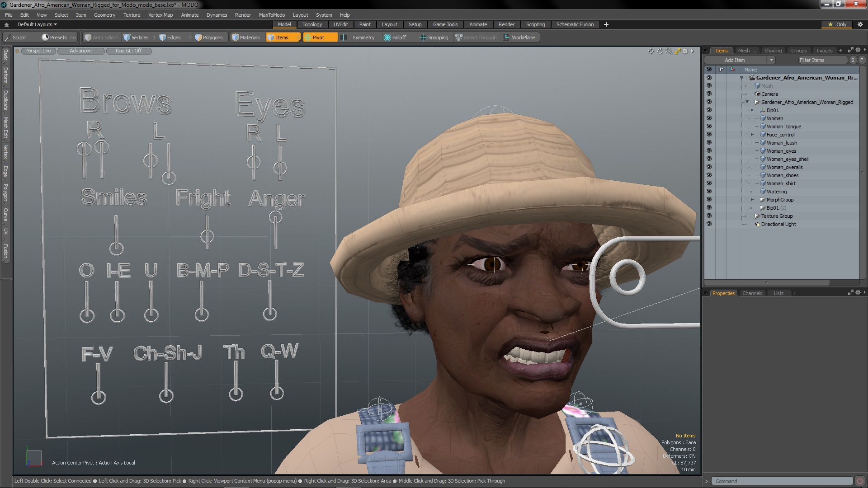Image resolution: width=868 pixels, height=488 pixels.
Task: Toggle visibility of the Watering mesh
Action: 709,192
